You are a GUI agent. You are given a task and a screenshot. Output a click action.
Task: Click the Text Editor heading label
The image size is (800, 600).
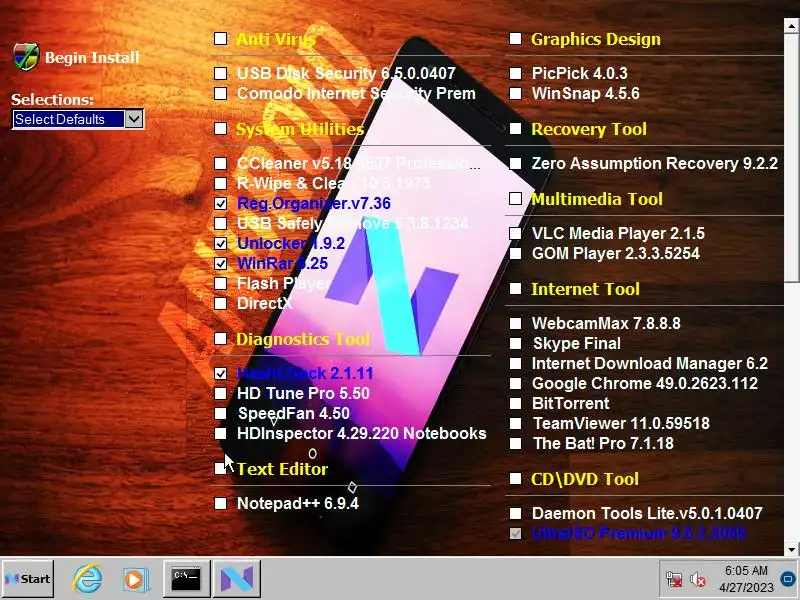point(282,469)
